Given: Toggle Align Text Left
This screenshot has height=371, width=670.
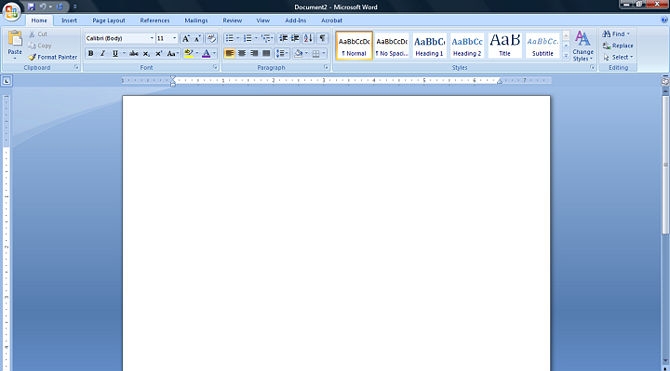Looking at the screenshot, I should (x=229, y=53).
